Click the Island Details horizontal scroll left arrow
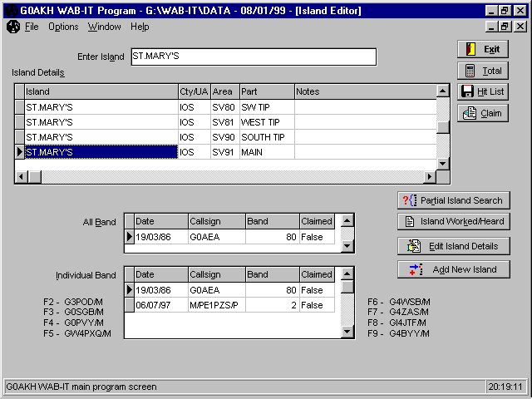 pyautogui.click(x=22, y=177)
